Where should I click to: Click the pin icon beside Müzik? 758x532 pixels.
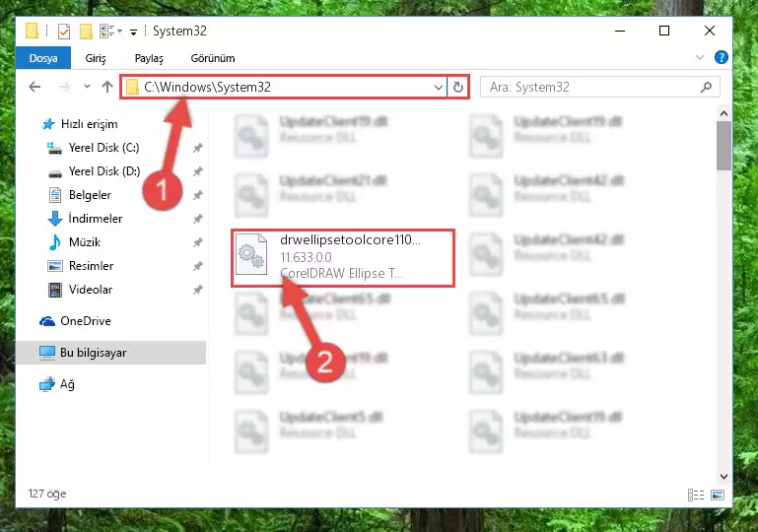[x=198, y=242]
